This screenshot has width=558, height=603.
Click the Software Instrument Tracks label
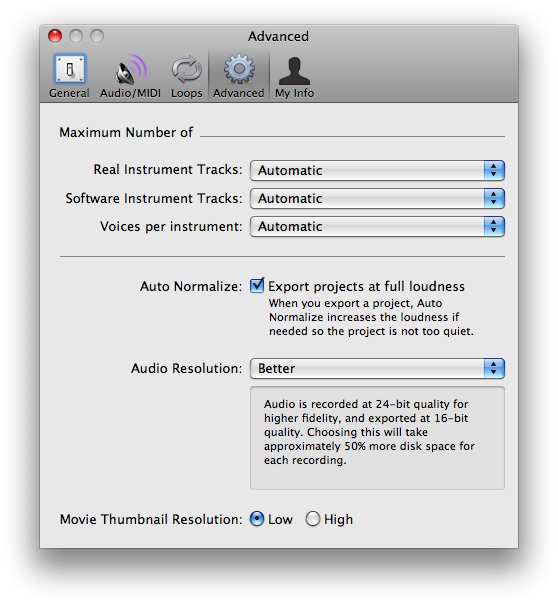154,198
